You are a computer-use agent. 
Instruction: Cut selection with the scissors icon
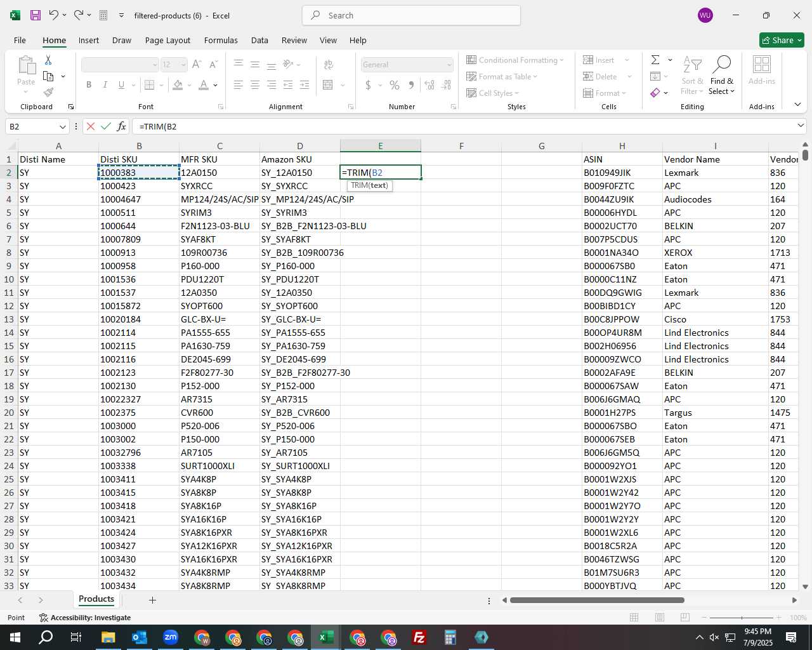48,60
